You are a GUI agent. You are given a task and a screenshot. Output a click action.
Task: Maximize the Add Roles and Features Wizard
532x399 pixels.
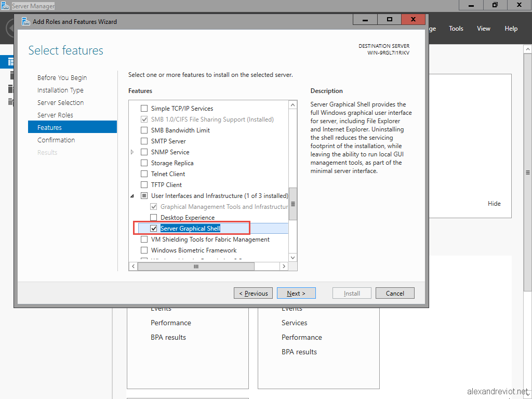[x=389, y=19]
